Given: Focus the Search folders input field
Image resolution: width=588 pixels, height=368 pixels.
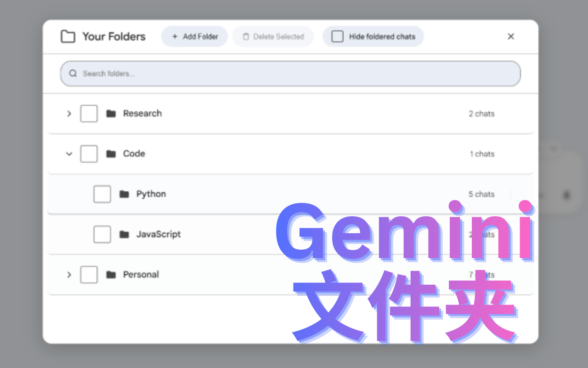Looking at the screenshot, I should [290, 74].
